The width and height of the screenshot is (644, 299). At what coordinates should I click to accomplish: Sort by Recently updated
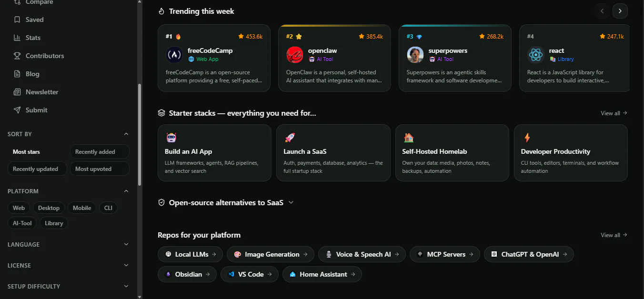tap(37, 169)
